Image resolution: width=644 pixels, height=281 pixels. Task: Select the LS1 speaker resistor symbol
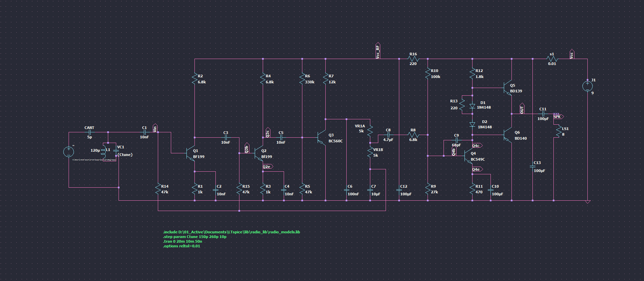pyautogui.click(x=558, y=131)
